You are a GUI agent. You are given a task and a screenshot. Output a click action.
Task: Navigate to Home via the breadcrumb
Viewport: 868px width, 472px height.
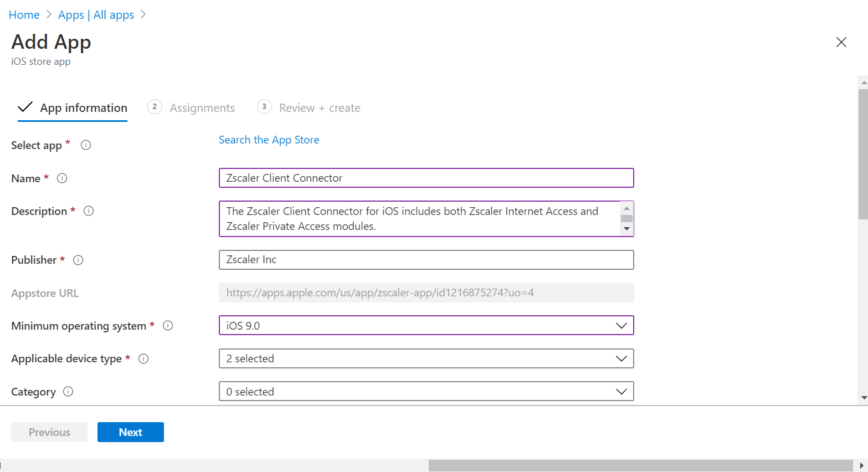click(x=24, y=14)
